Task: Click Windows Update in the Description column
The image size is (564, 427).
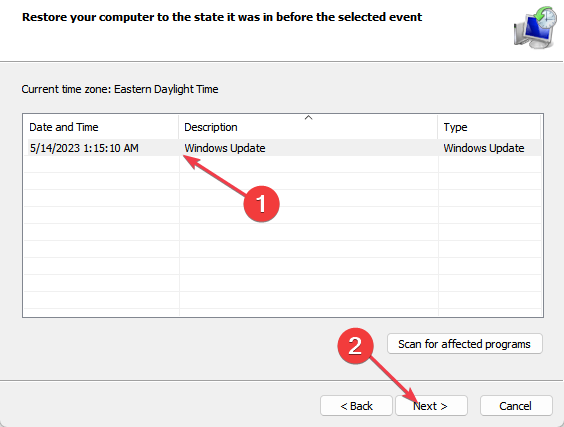Action: [225, 148]
